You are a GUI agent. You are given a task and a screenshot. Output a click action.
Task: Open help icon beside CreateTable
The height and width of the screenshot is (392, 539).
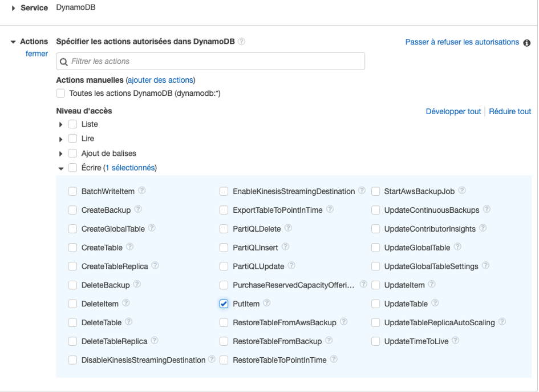[129, 246]
